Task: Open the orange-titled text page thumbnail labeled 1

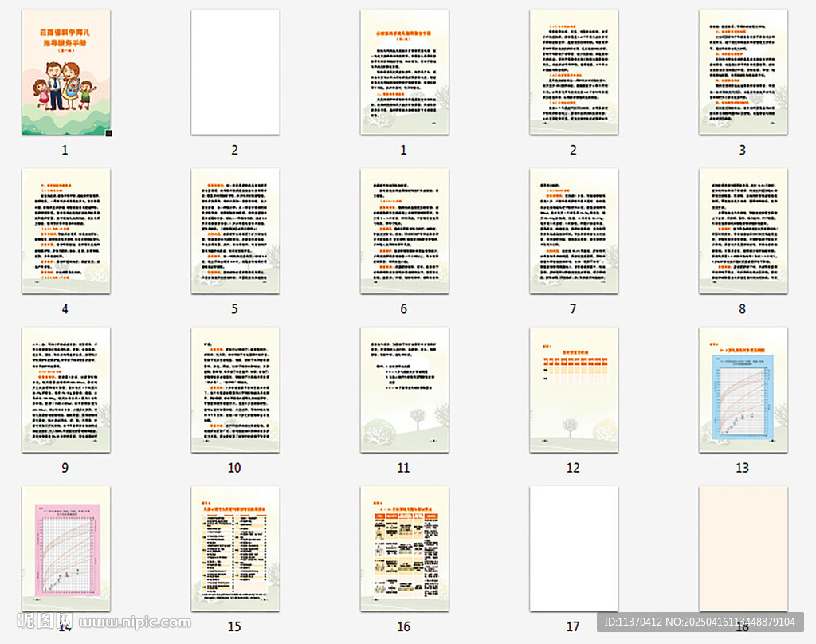Action: point(404,72)
